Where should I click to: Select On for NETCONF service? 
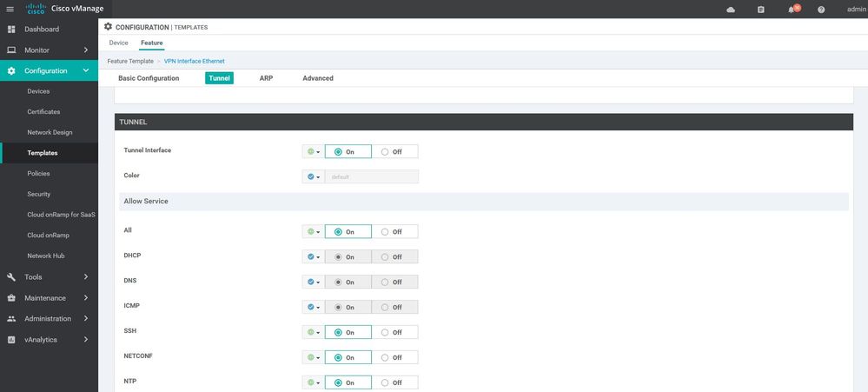(348, 357)
